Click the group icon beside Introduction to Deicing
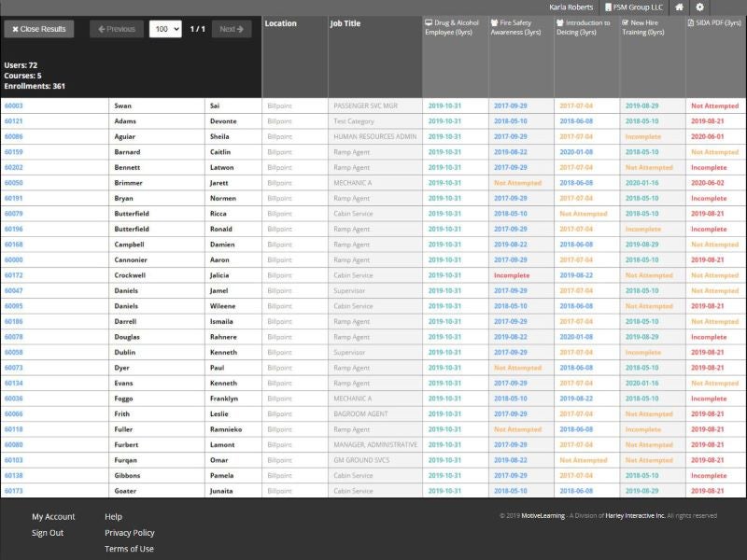This screenshot has height=560, width=747. [x=560, y=22]
